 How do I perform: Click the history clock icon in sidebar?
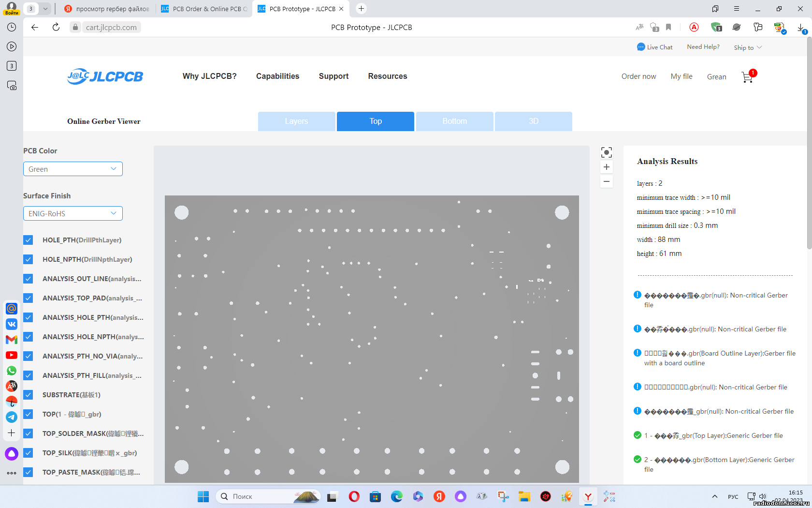(x=12, y=27)
